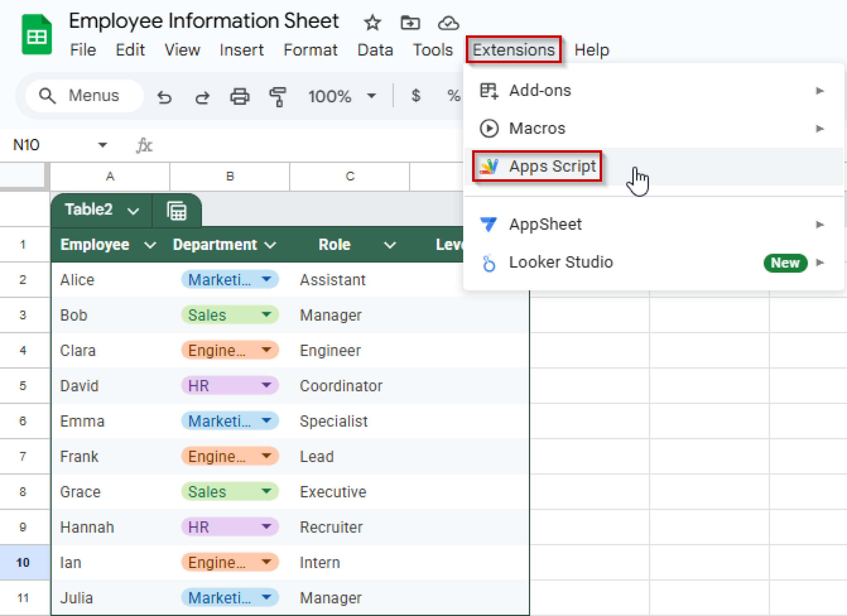847x616 pixels.
Task: Click the redo icon
Action: 202,96
